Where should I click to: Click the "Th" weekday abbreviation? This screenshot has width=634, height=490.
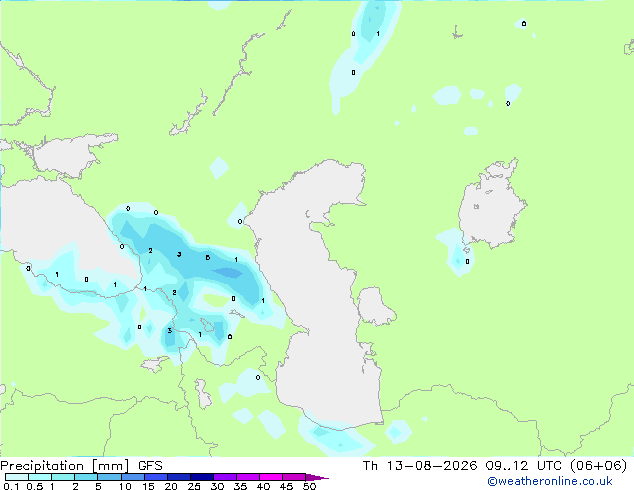point(370,466)
